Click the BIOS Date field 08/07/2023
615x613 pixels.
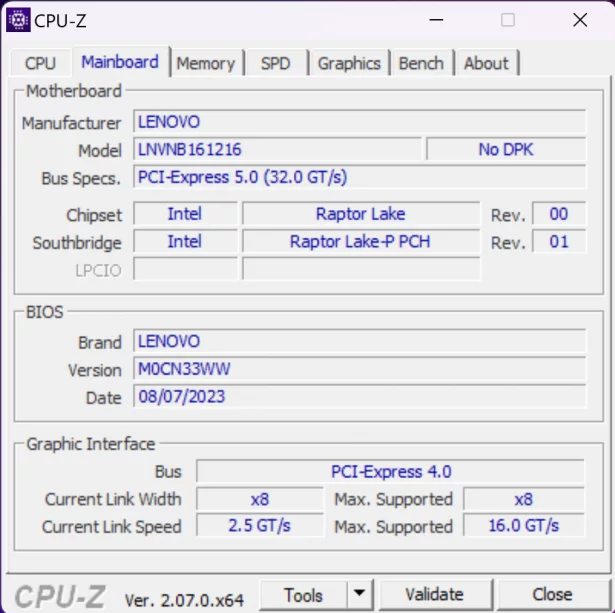[360, 397]
